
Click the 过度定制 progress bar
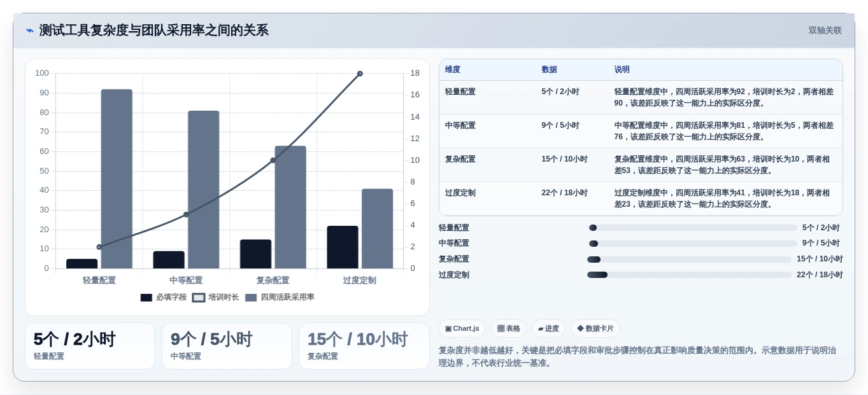point(689,275)
